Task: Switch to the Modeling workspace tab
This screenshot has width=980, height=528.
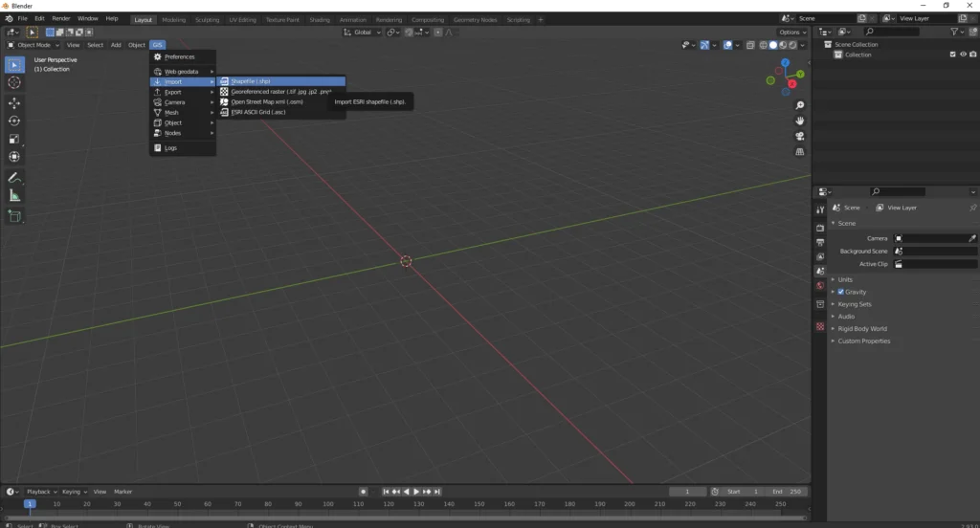Action: point(174,20)
